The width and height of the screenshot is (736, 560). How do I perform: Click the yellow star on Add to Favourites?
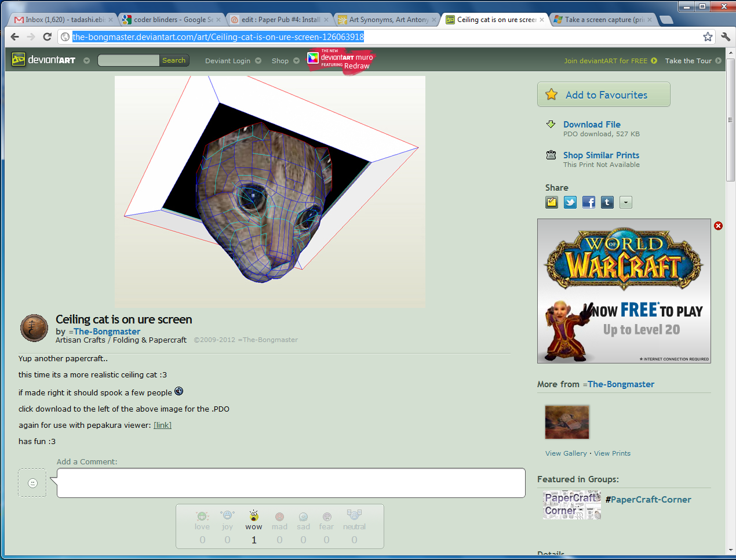[551, 94]
